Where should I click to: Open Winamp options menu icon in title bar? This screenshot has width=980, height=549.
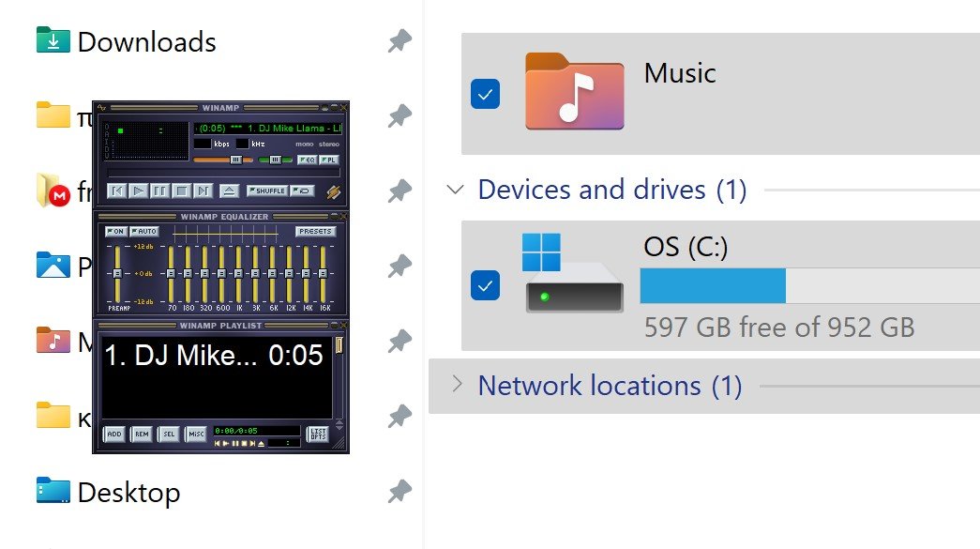[102, 108]
